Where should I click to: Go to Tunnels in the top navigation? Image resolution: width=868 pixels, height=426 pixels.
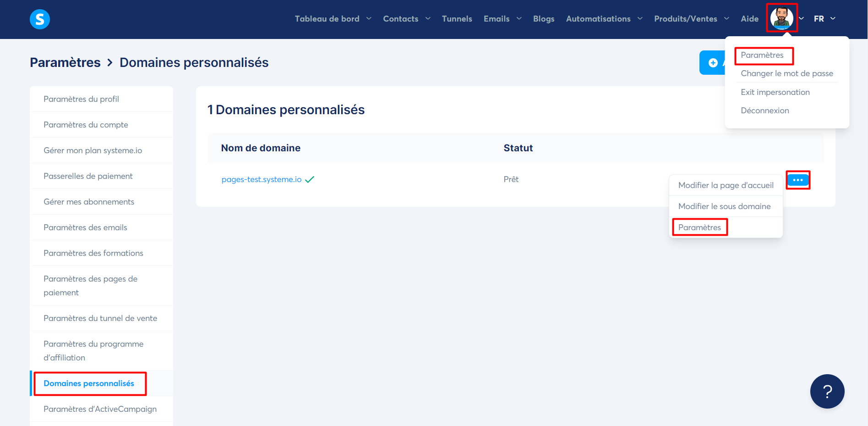tap(457, 18)
